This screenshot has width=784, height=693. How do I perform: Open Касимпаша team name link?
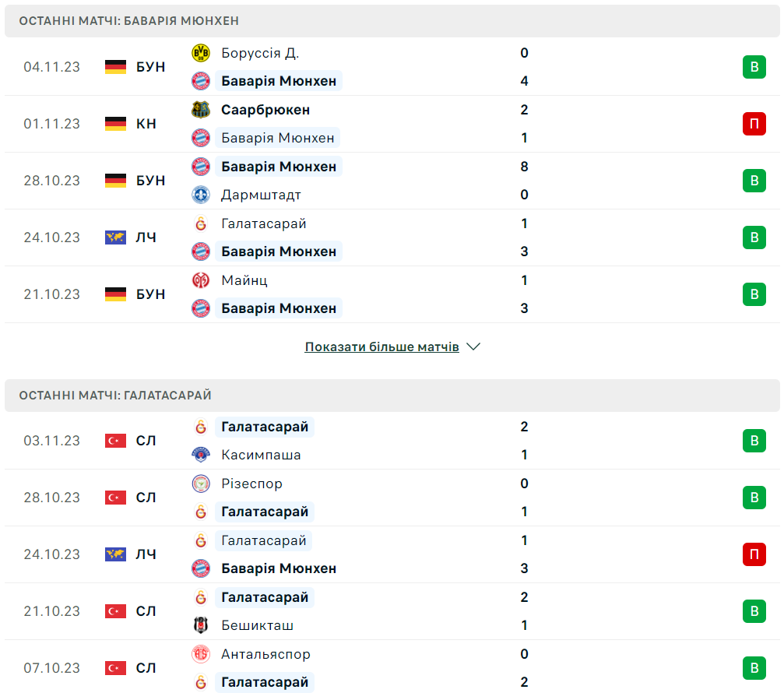tap(261, 455)
